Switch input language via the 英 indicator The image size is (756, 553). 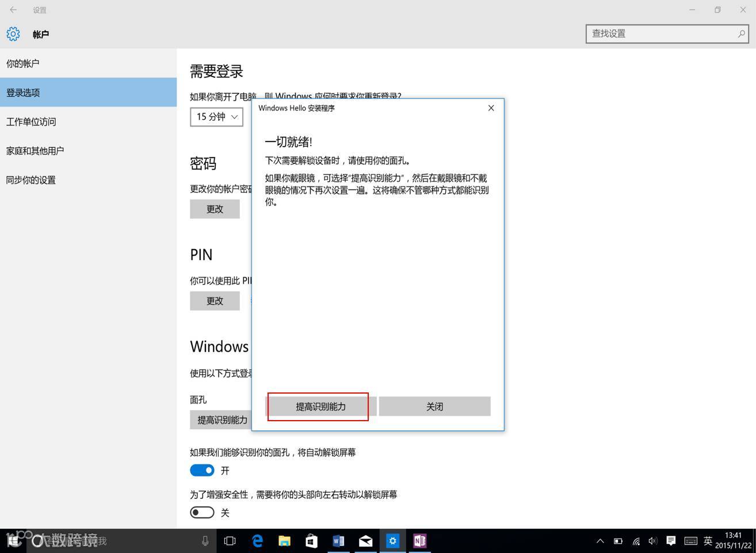point(708,541)
